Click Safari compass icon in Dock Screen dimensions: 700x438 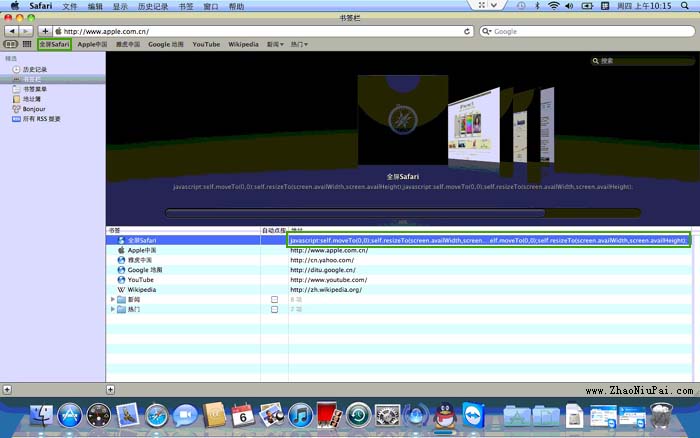click(x=156, y=415)
